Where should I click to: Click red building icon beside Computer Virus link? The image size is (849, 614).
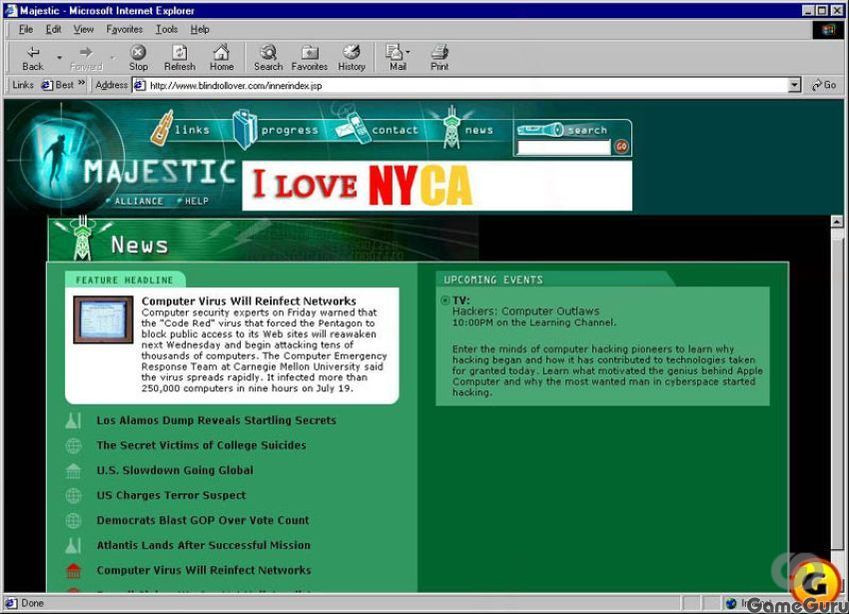tap(73, 570)
